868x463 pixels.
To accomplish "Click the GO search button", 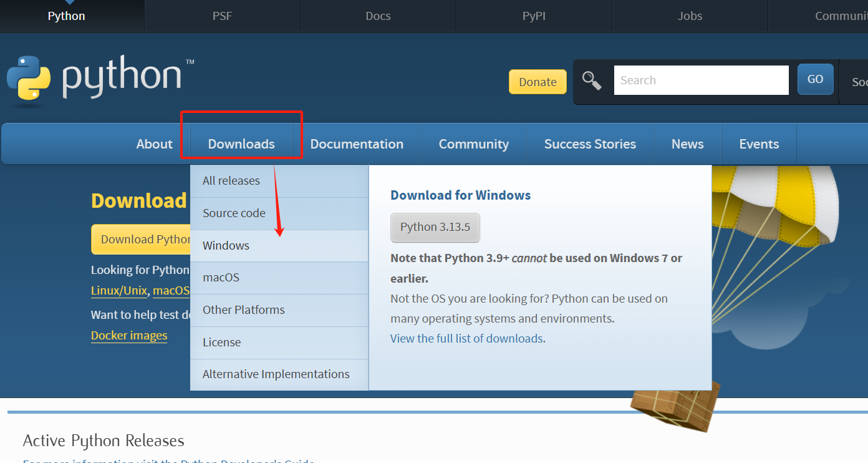I will pos(815,79).
